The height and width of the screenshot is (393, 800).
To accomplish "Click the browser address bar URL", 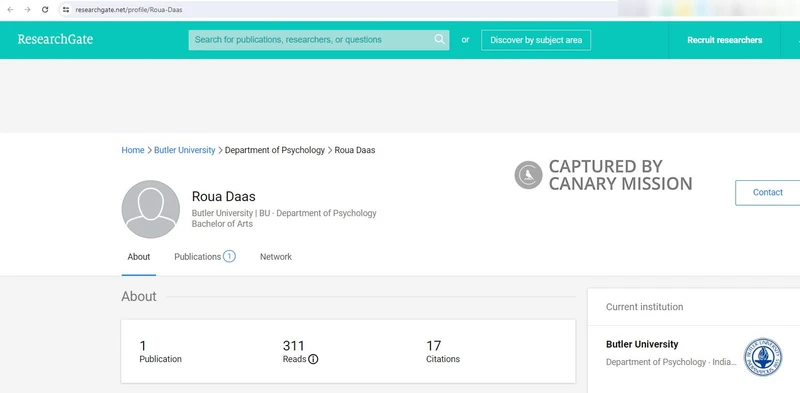I will coord(129,10).
